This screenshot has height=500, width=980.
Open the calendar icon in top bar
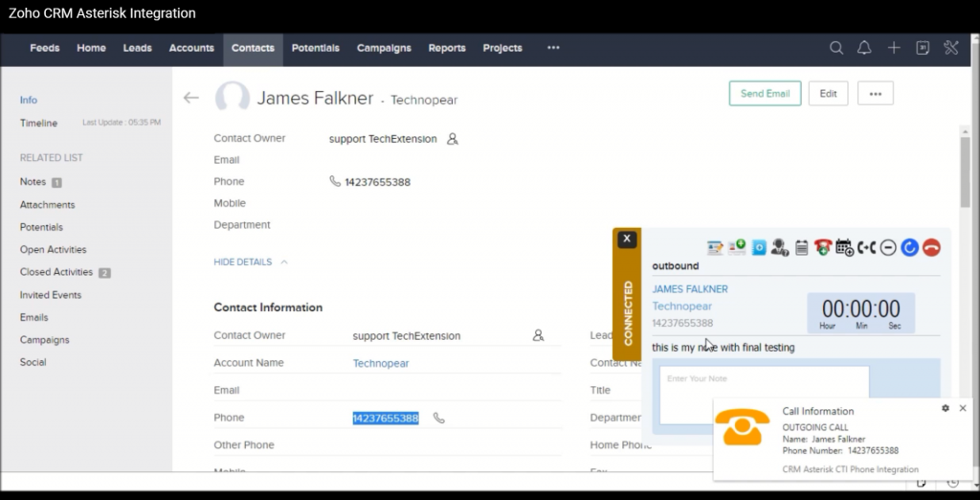click(x=923, y=48)
